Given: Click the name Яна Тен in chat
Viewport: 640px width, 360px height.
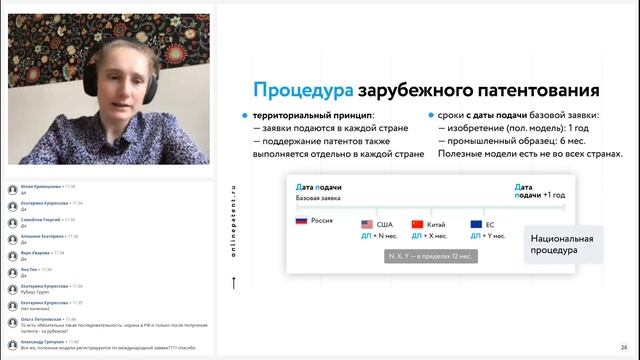Looking at the screenshot, I should pyautogui.click(x=29, y=269).
